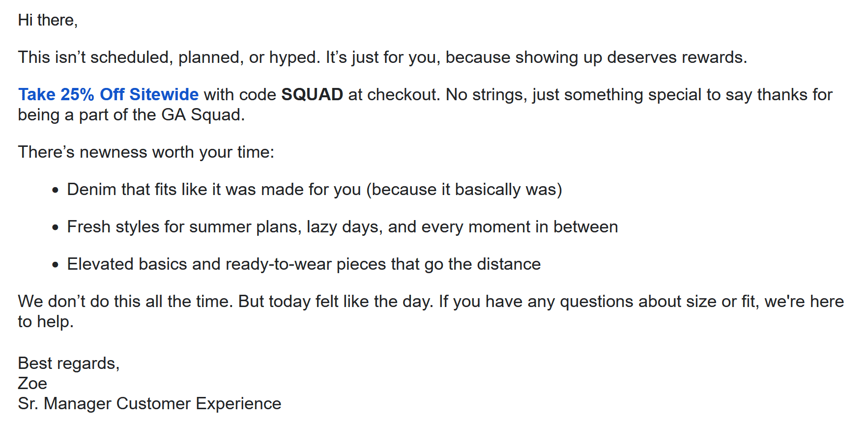Click the "Best regards," sign-off
Viewport: 868px width, 421px height.
69,364
